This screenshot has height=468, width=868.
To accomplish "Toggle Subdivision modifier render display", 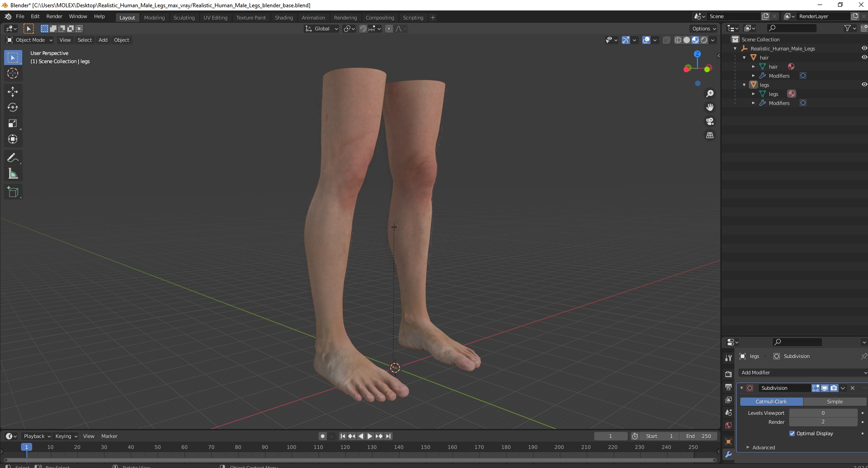I will tap(833, 388).
